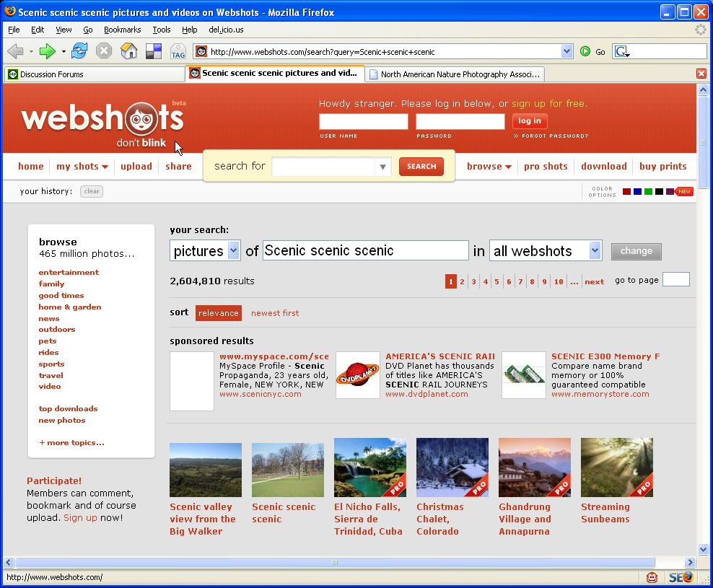Go to the Home page icon
This screenshot has height=588, width=713.
tap(128, 51)
